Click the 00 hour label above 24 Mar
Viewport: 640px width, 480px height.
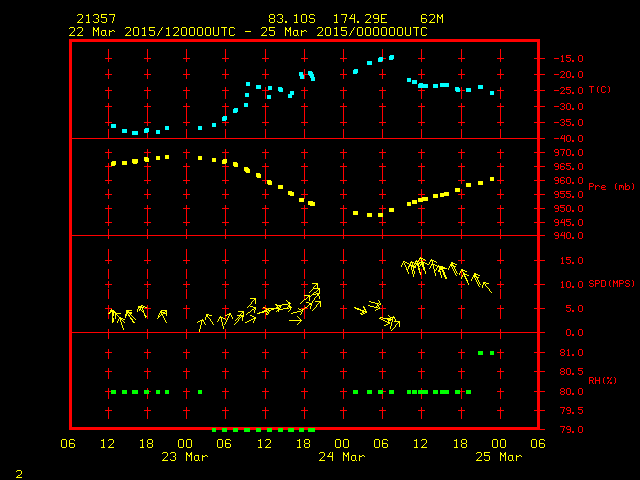click(x=342, y=443)
